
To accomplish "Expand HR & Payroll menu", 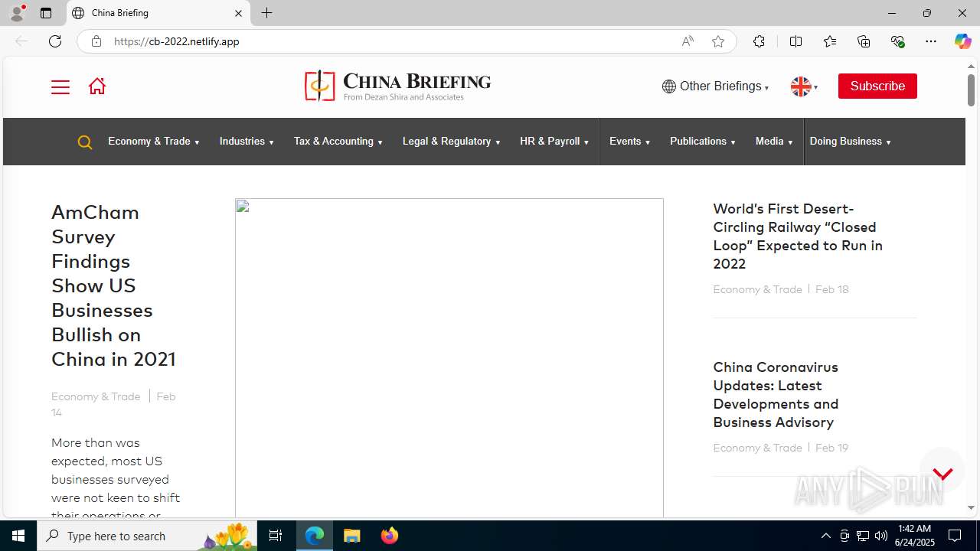I will pos(554,142).
